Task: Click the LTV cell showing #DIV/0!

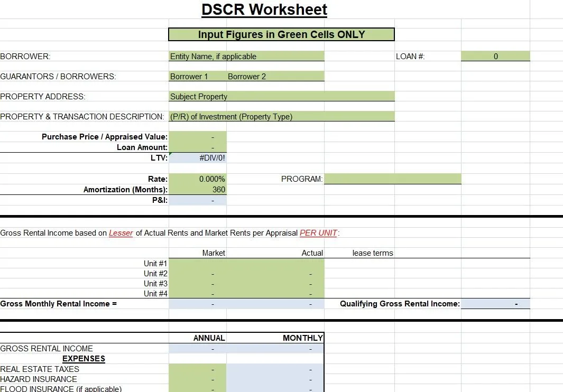Action: pyautogui.click(x=198, y=158)
